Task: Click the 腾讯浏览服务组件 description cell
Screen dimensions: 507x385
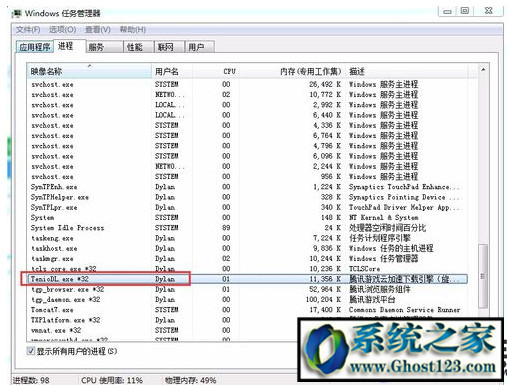Action: click(x=380, y=289)
